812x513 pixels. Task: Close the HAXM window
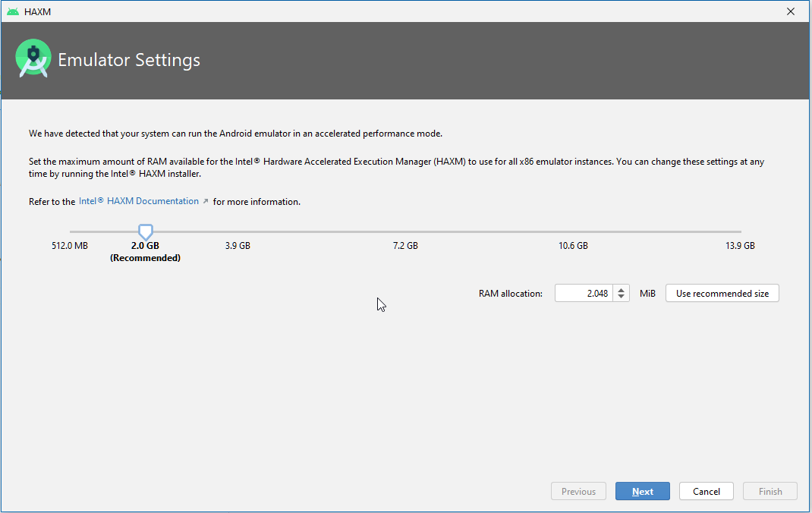(791, 11)
